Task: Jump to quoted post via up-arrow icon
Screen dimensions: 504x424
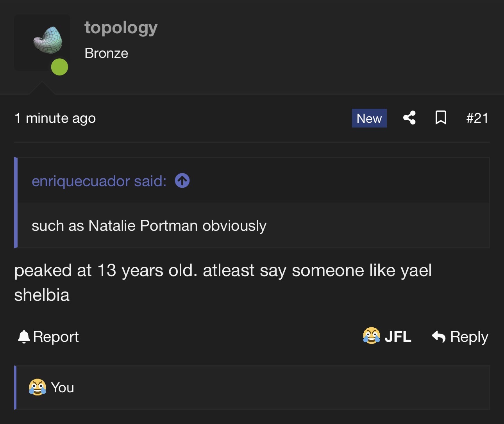Action: [182, 181]
